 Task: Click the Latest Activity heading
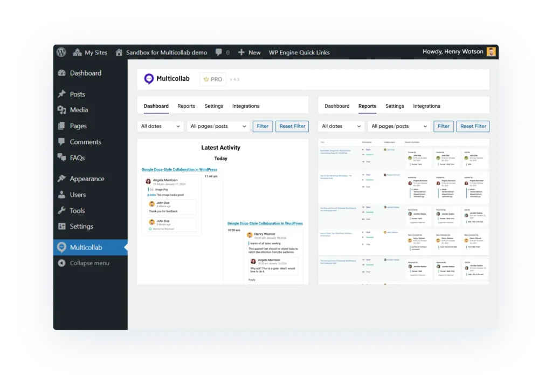220,148
